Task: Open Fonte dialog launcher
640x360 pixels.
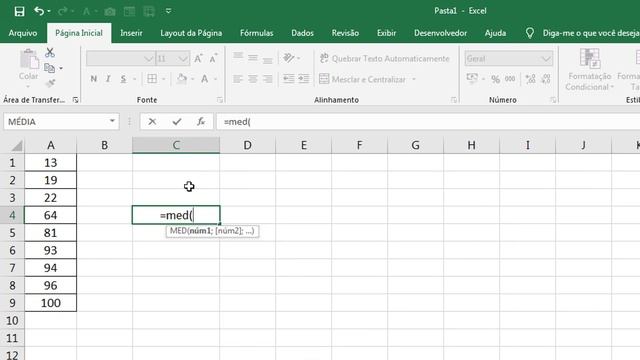Action: (x=220, y=100)
